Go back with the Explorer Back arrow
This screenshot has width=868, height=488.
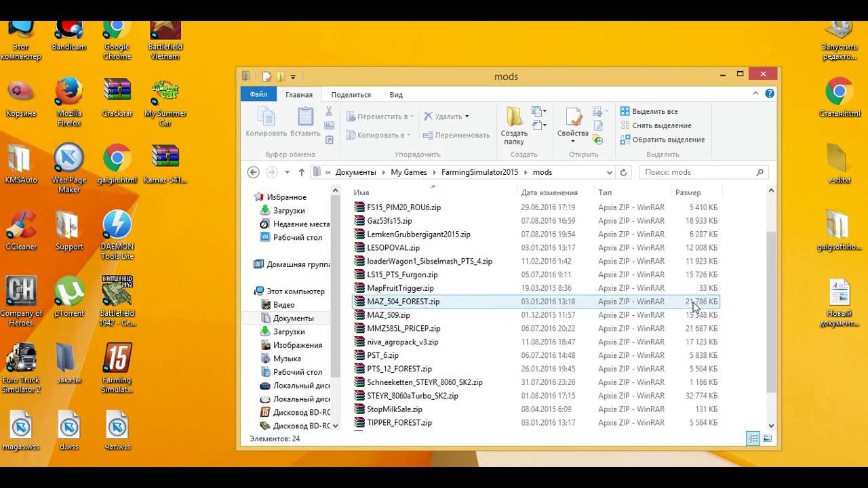point(254,172)
